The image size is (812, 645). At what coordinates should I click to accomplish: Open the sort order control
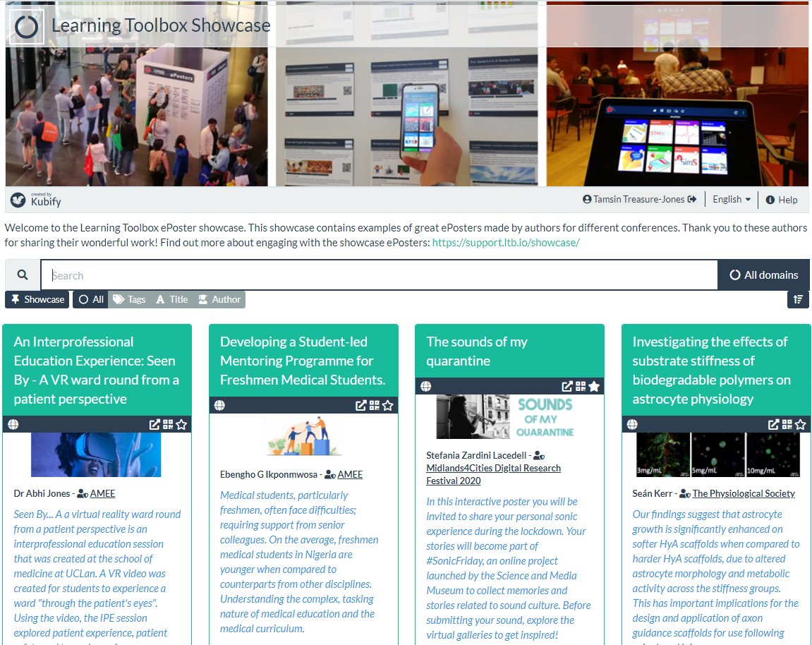click(798, 299)
